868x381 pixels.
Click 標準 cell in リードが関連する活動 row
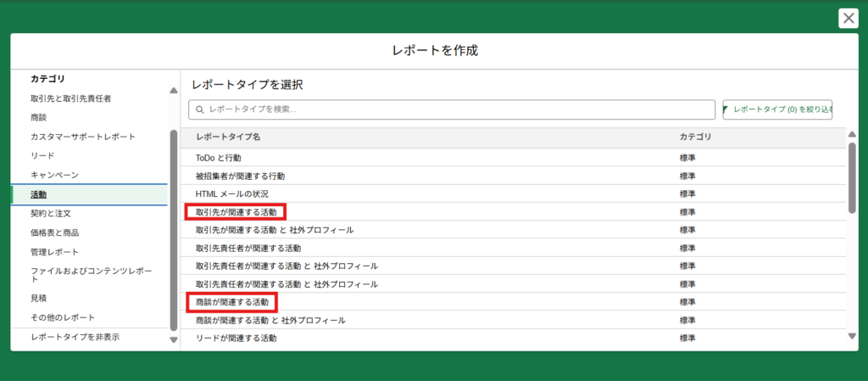[x=687, y=338]
